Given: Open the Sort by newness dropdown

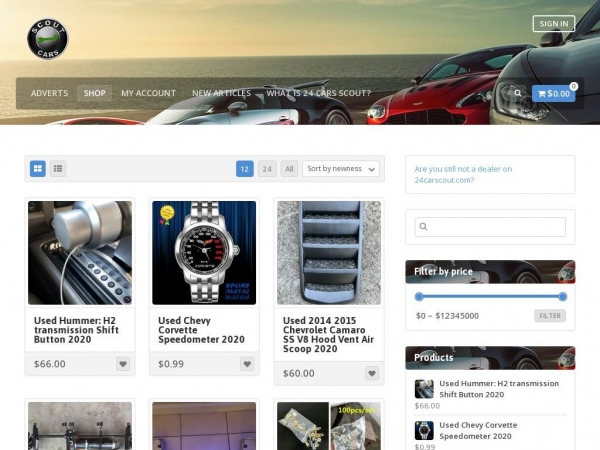Looking at the screenshot, I should (x=341, y=169).
